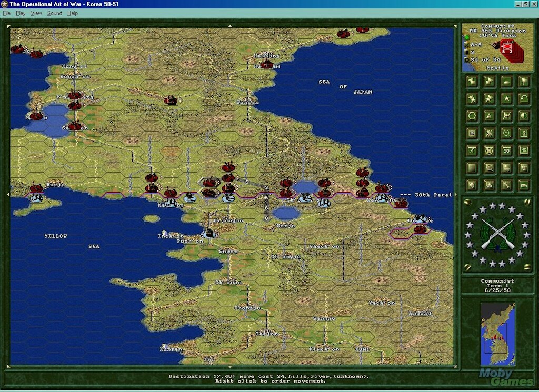Select previous formation with left-arrow star button

point(472,99)
